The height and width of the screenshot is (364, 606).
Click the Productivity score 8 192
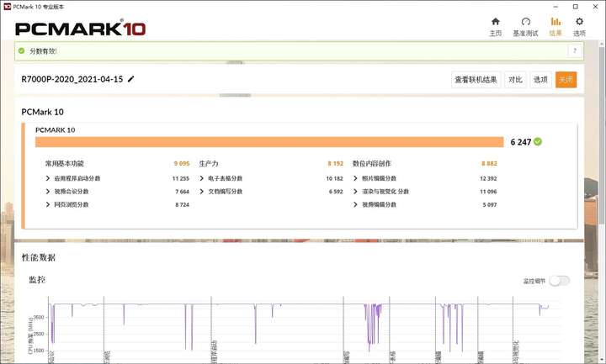click(336, 164)
